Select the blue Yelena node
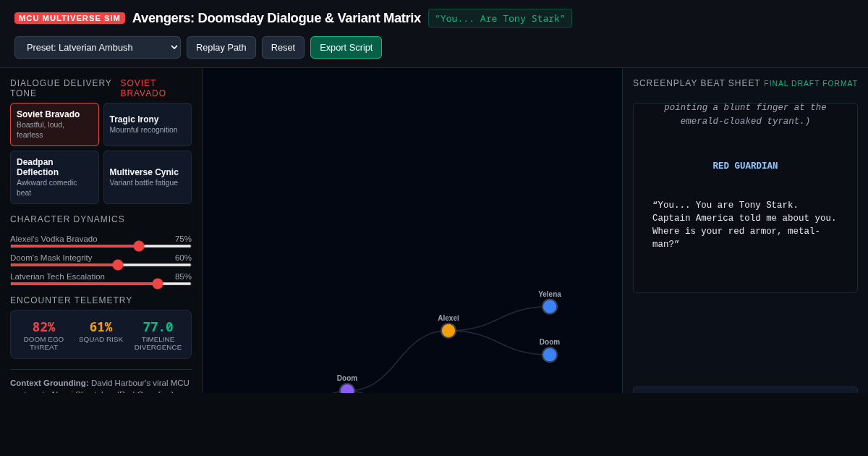 tap(550, 307)
